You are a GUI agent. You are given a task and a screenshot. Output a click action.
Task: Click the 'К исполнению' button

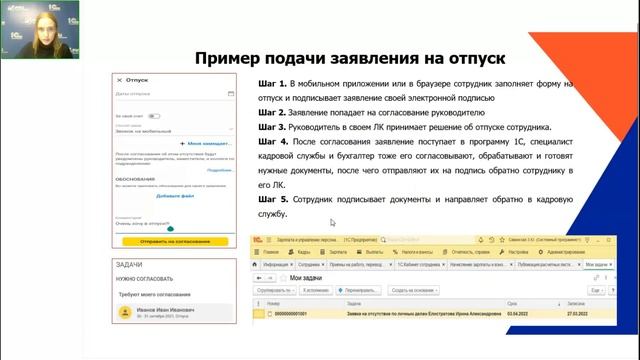pos(316,290)
